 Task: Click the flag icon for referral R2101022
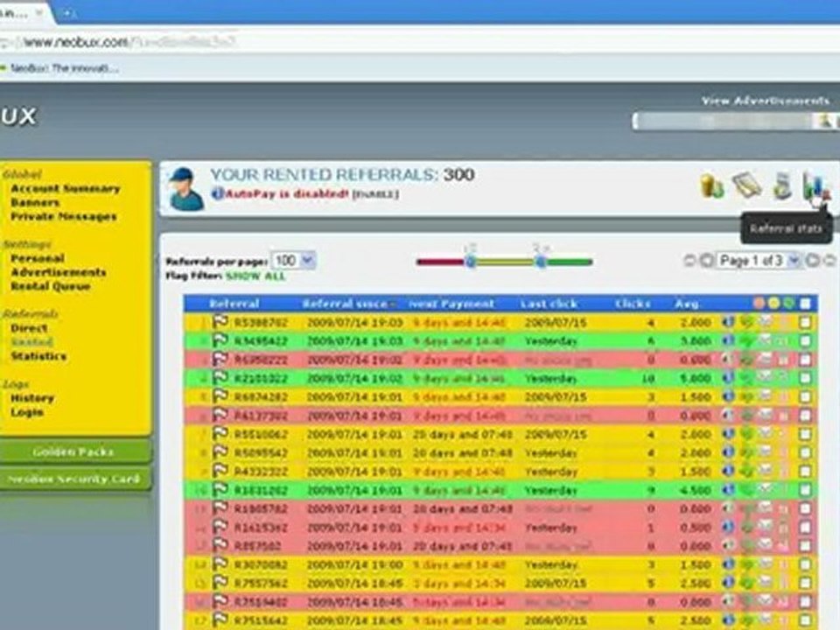pos(220,378)
